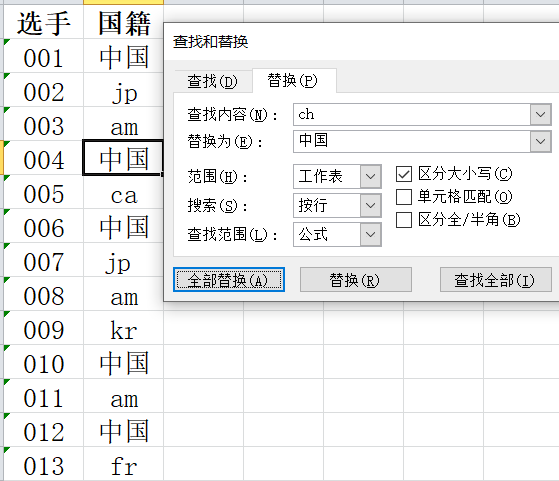This screenshot has height=481, width=559.
Task: Select cell containing 003
Action: [x=43, y=124]
